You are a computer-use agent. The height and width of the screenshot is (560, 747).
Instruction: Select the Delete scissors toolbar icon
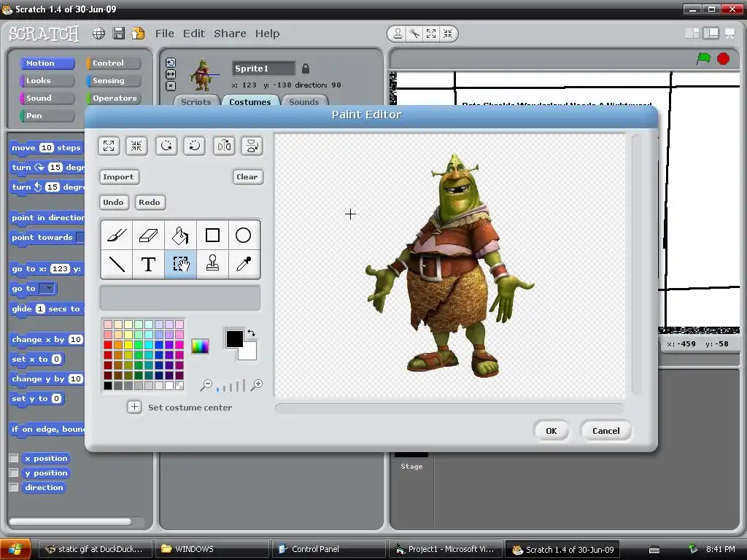click(414, 34)
